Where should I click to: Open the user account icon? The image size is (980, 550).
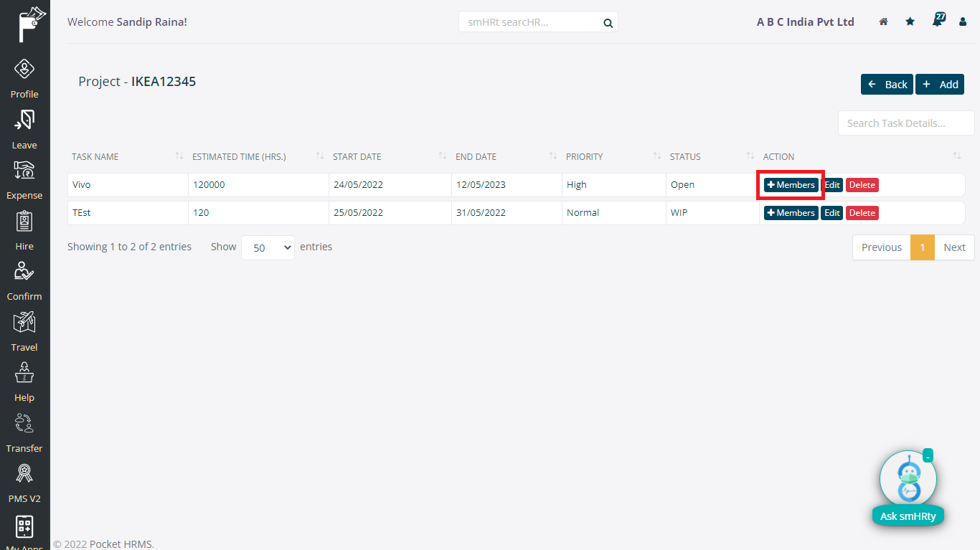[963, 22]
